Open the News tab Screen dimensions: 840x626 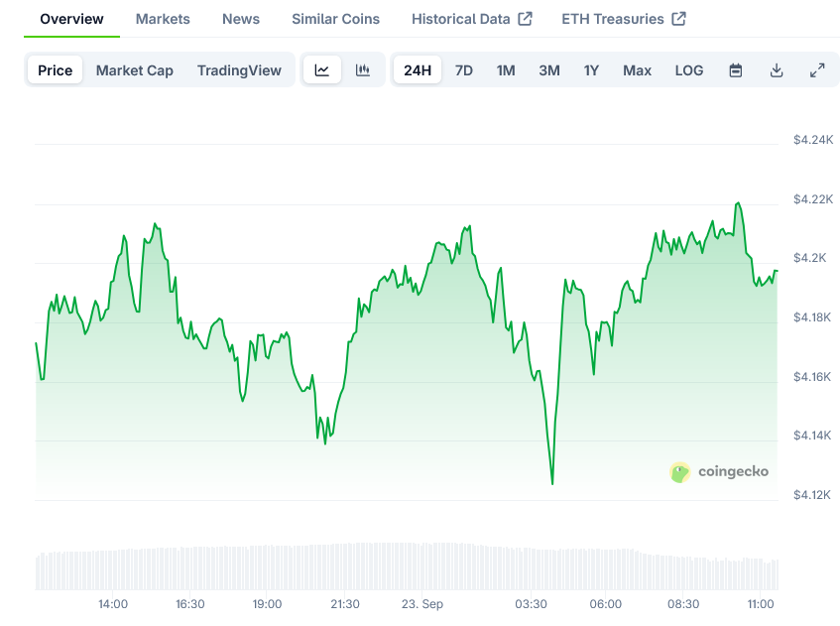pyautogui.click(x=241, y=19)
